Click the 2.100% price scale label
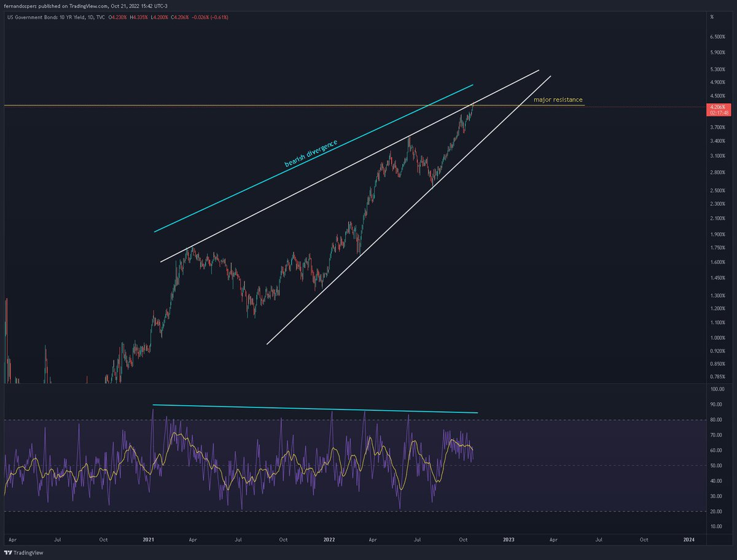Screen dimensions: 737x560 pyautogui.click(x=717, y=218)
